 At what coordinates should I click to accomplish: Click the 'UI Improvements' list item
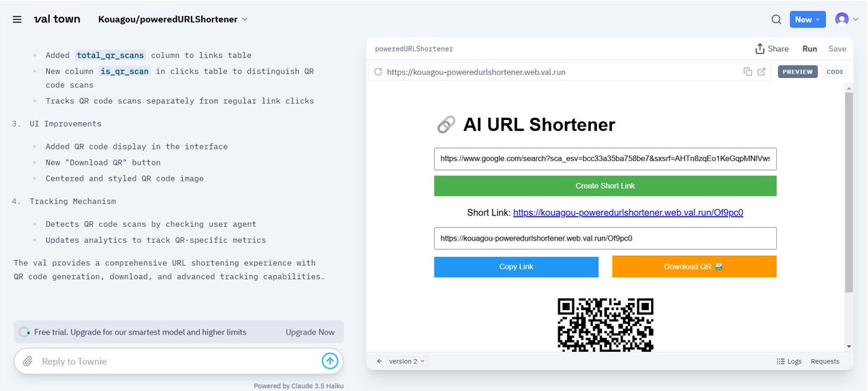click(66, 124)
